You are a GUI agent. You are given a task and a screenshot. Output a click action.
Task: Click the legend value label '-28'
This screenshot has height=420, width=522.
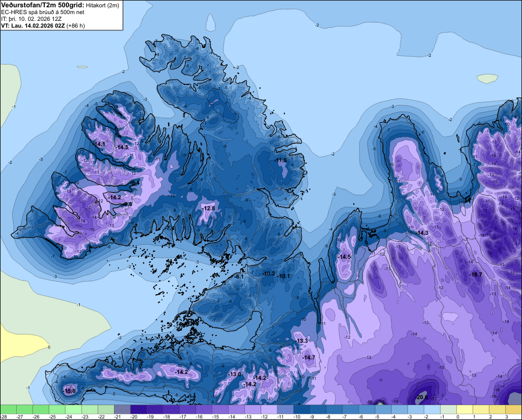pos(3,417)
